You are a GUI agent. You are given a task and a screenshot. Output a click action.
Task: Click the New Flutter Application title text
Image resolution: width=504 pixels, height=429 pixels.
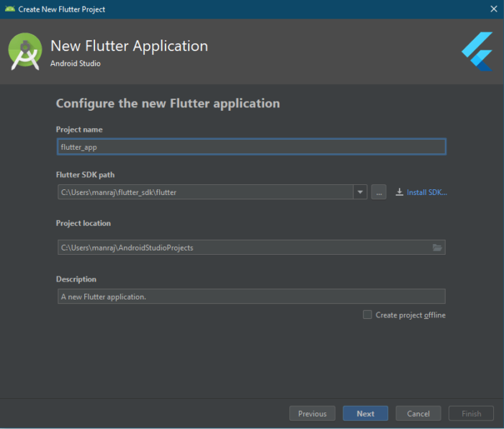click(x=129, y=46)
